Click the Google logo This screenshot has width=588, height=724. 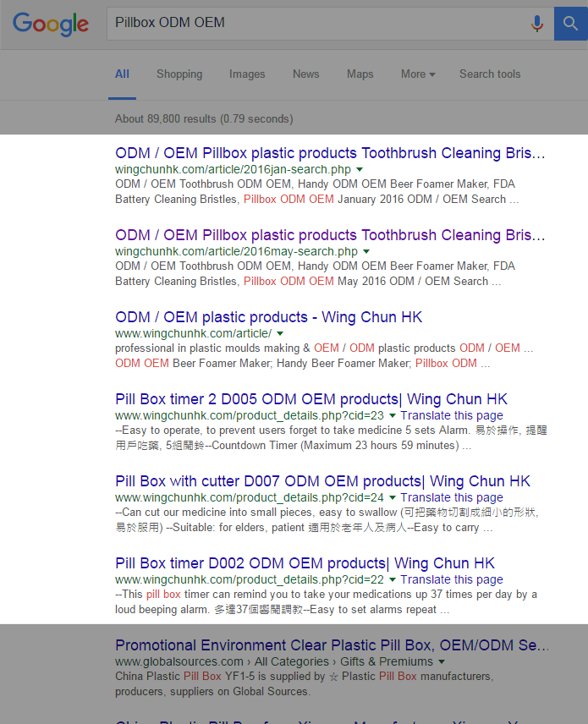51,24
